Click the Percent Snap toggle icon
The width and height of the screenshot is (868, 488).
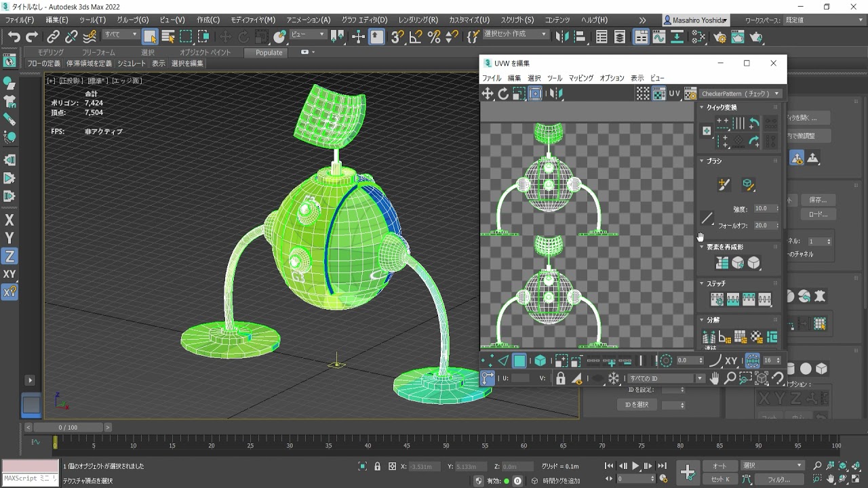tap(434, 37)
